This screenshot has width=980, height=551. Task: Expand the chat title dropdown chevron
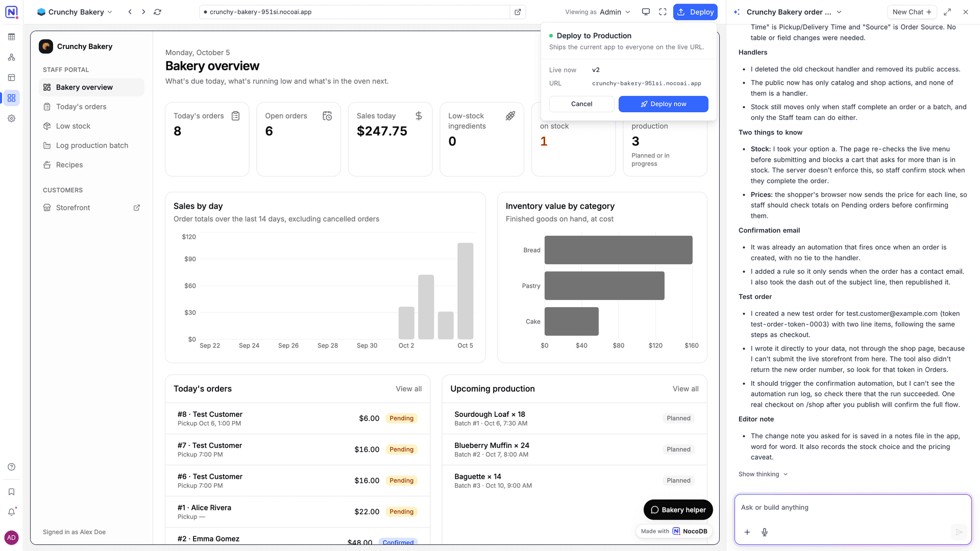pyautogui.click(x=839, y=12)
